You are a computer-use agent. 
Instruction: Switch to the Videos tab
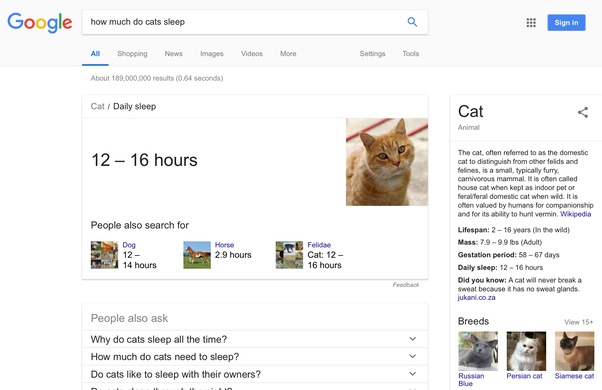[x=252, y=54]
